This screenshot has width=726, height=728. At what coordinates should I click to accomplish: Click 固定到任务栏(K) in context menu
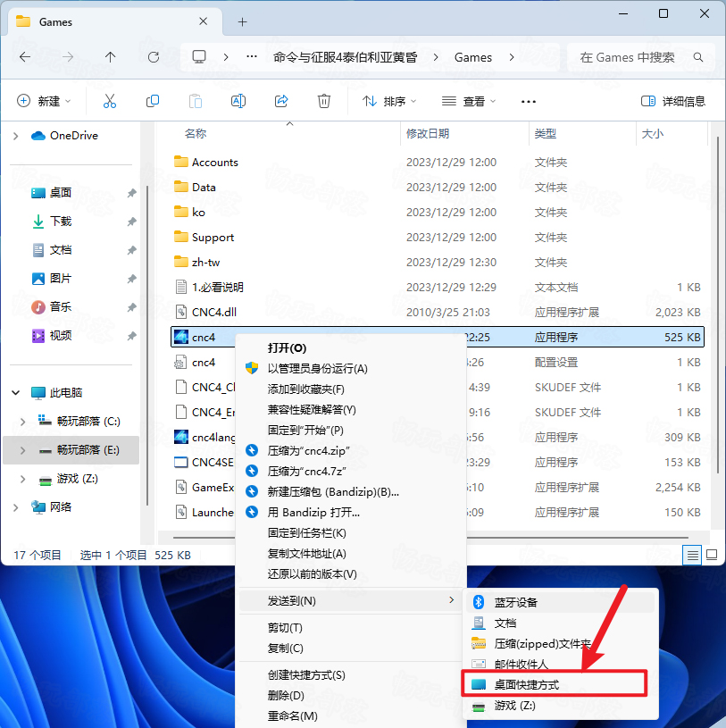pyautogui.click(x=306, y=533)
